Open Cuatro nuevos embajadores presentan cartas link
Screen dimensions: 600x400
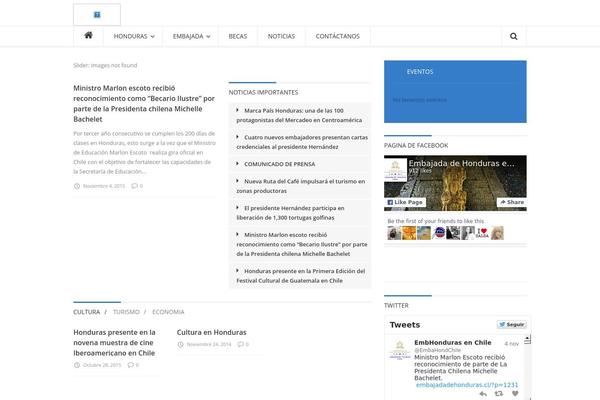[302, 142]
